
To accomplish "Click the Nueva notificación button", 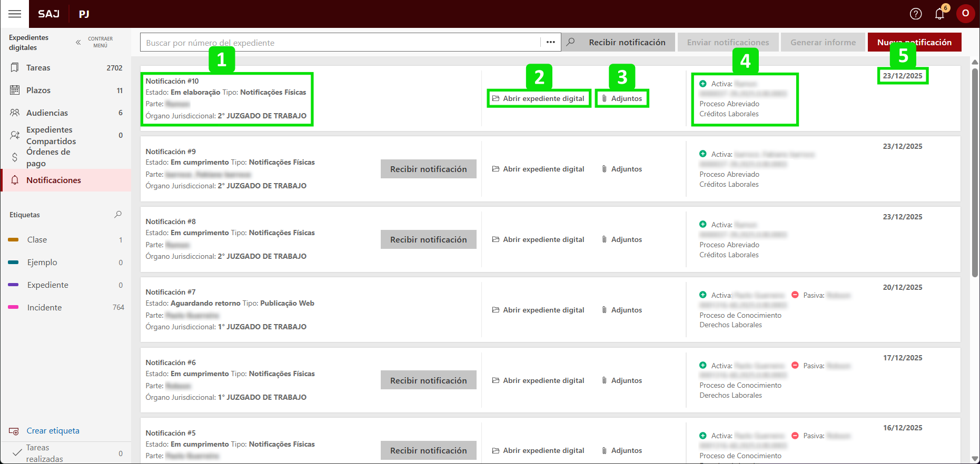I will point(914,42).
